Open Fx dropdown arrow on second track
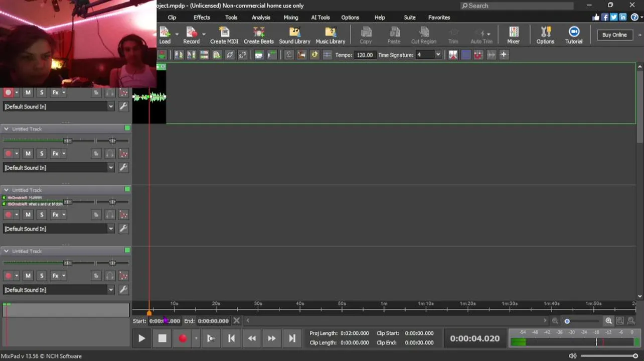 (x=63, y=153)
